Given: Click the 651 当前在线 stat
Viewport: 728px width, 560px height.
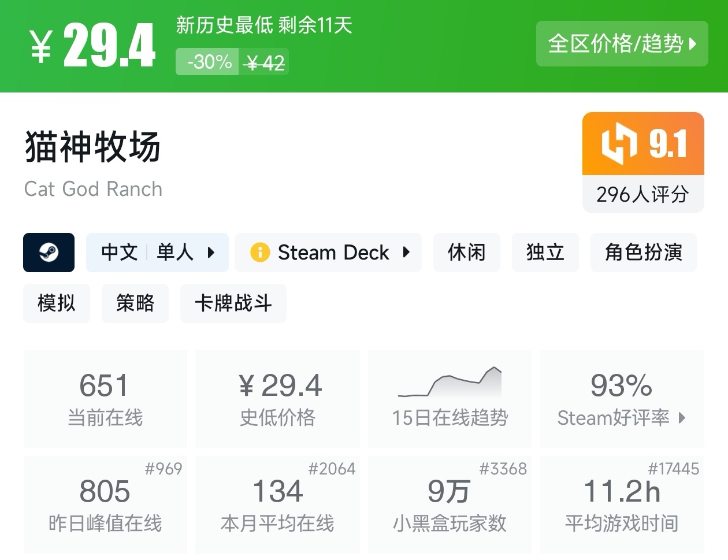Looking at the screenshot, I should 105,399.
